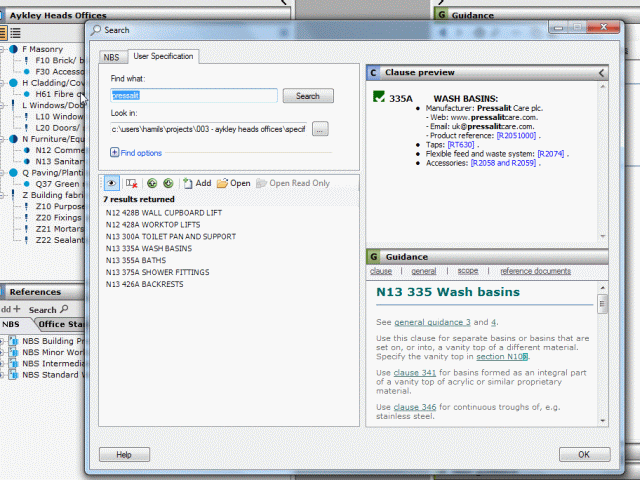Click the Open Read Only button
Image resolution: width=640 pixels, height=480 pixels.
click(x=293, y=183)
